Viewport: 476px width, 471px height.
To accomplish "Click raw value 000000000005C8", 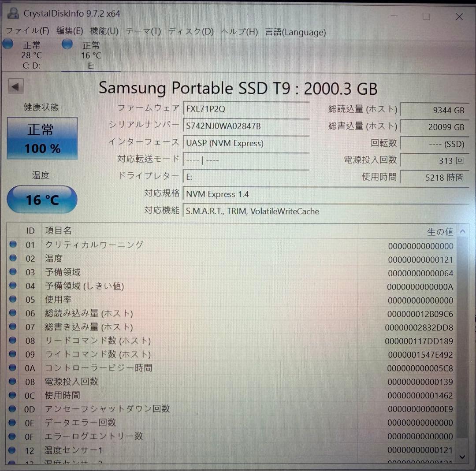I will point(420,368).
